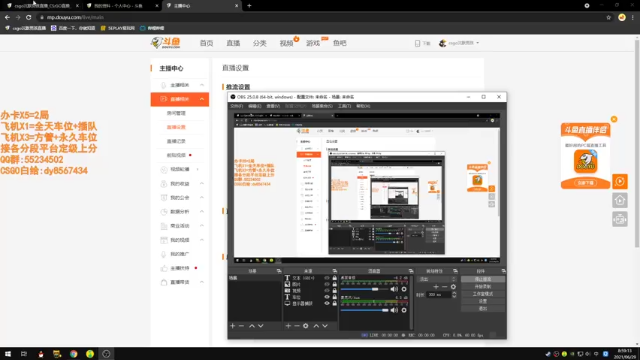Remove the source with the sources minus button
Viewport: 640px width, 360px height.
pos(297,326)
